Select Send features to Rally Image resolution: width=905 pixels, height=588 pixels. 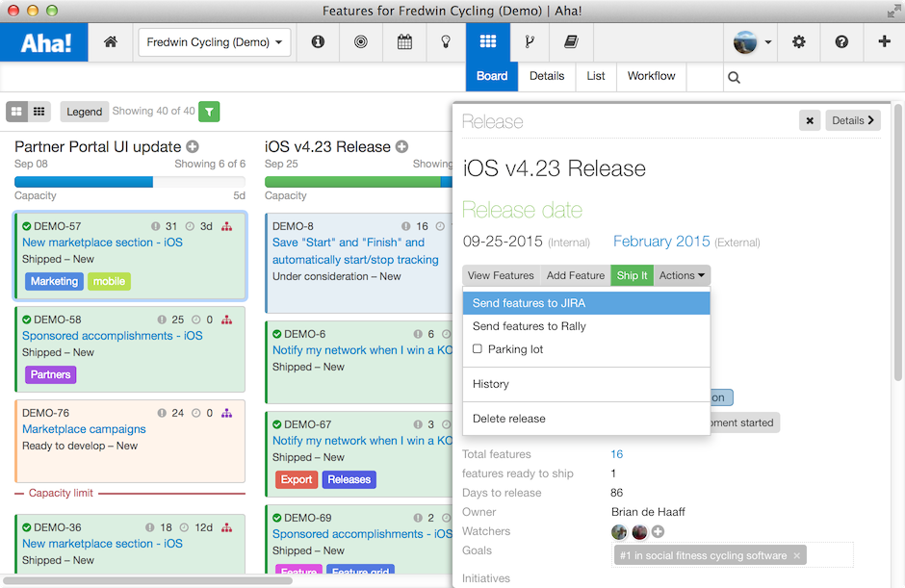(x=585, y=326)
